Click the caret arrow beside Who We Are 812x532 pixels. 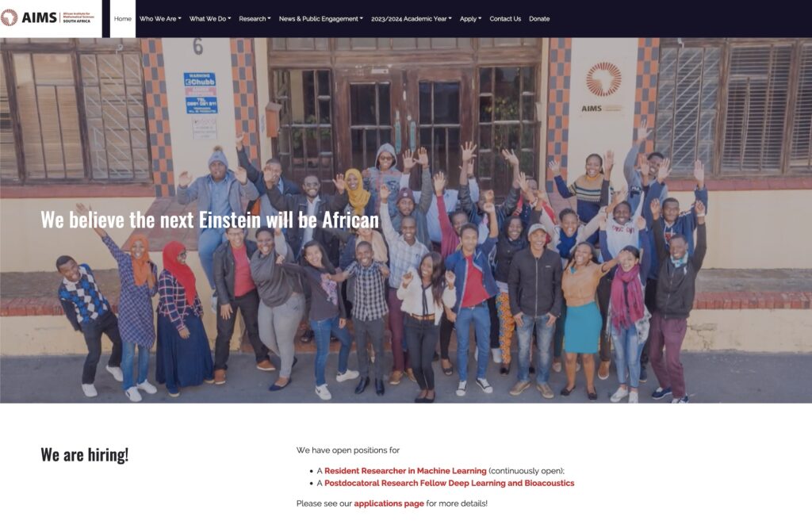[180, 19]
